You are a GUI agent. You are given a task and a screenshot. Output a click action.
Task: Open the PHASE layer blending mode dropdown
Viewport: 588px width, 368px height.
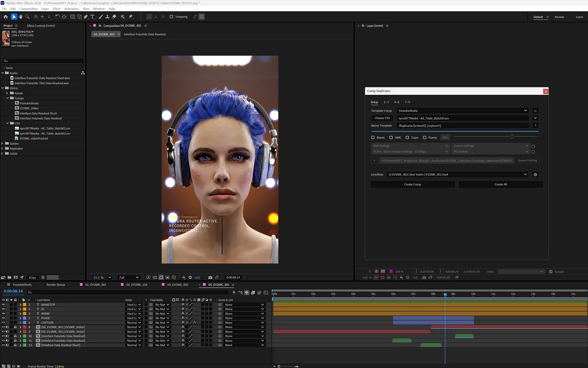point(134,318)
